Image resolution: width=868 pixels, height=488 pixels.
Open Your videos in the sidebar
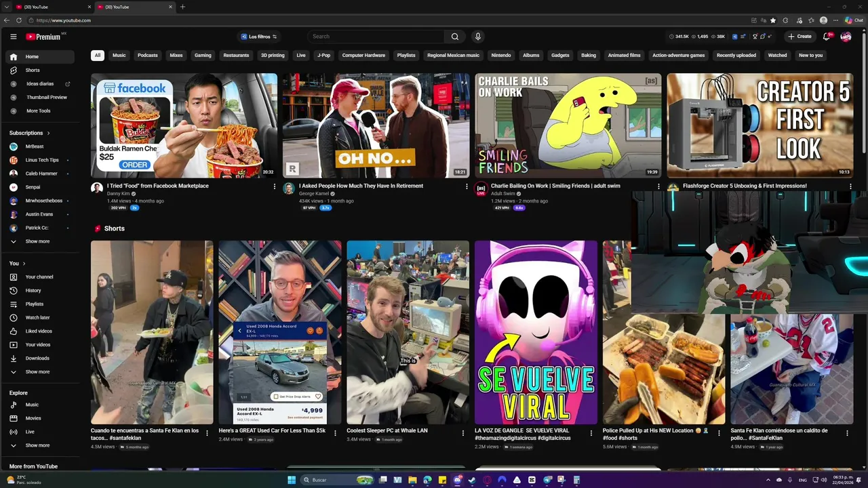(41, 344)
